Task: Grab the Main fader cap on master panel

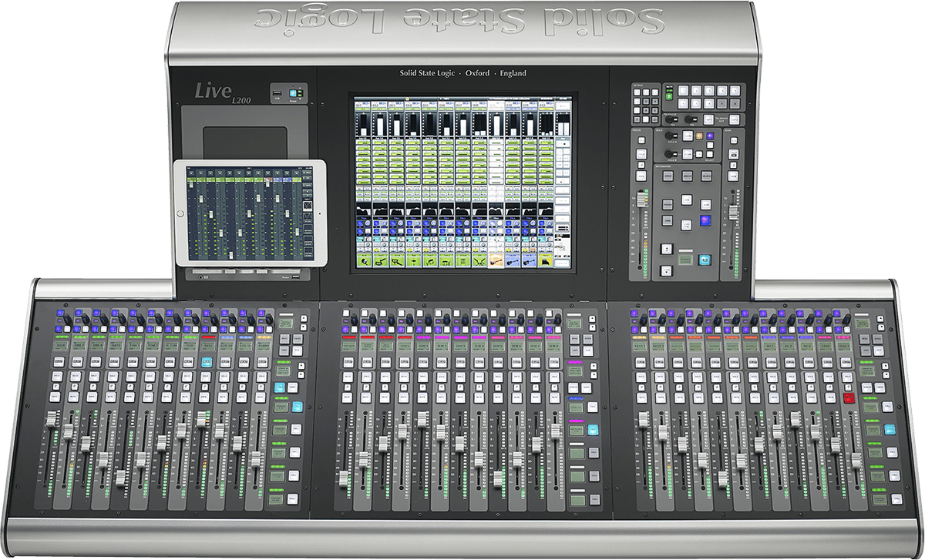Action: 733,213
